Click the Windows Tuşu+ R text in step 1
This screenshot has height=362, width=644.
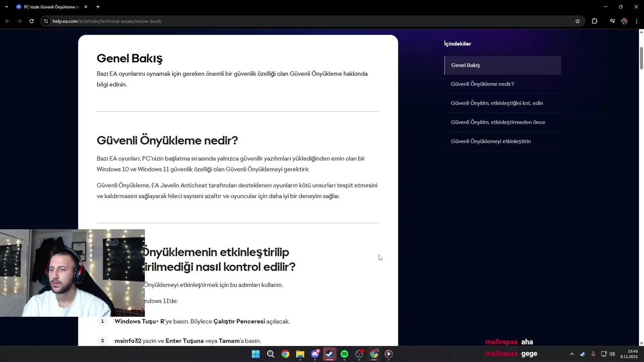coord(139,321)
